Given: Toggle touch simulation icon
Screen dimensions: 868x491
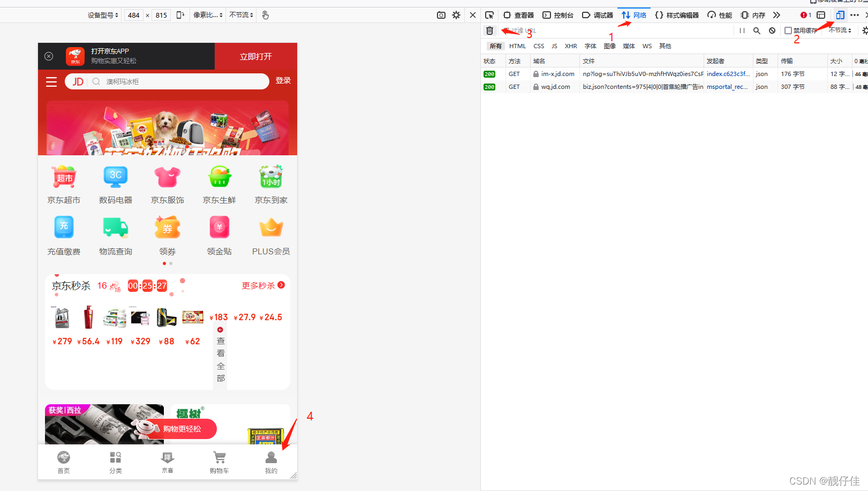Looking at the screenshot, I should (266, 15).
